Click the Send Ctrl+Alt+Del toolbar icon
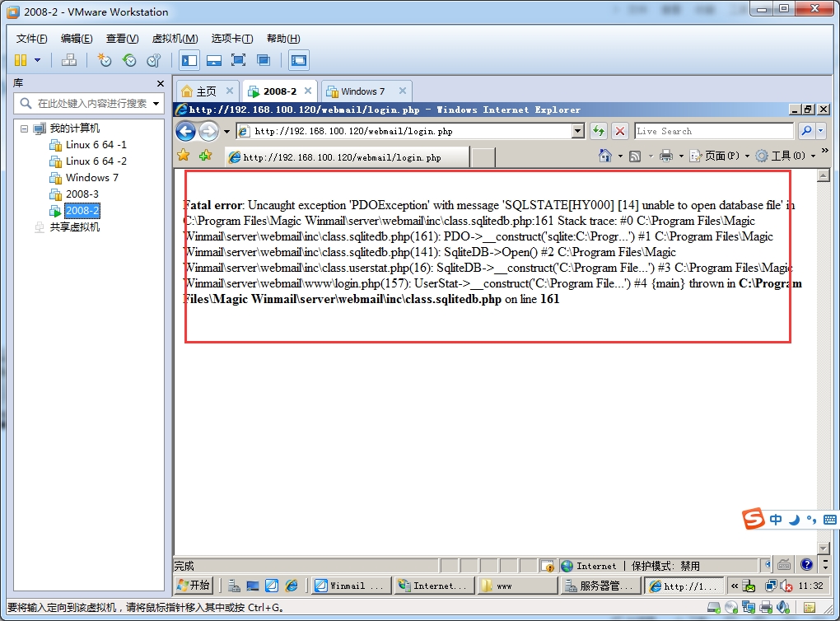The width and height of the screenshot is (840, 621). (68, 60)
